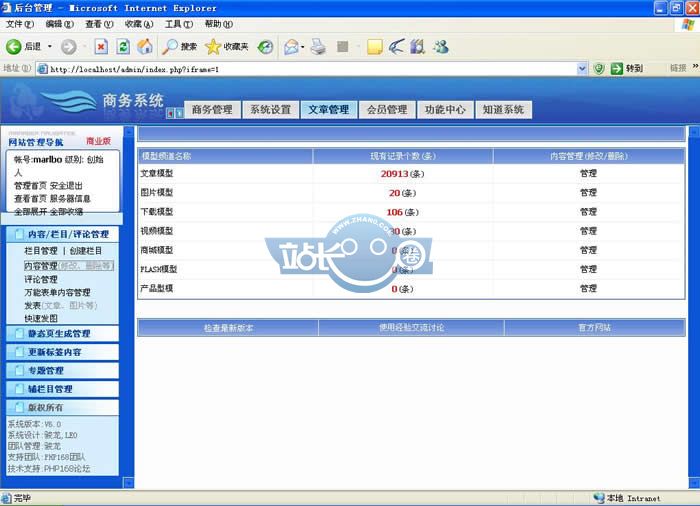
Task: Open the Mail icon dropdown arrow
Action: tap(303, 47)
